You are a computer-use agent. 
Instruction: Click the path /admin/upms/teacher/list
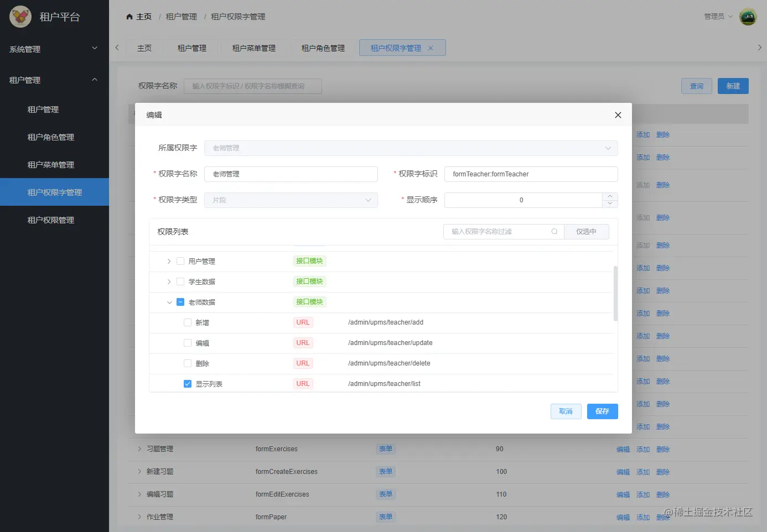[384, 384]
